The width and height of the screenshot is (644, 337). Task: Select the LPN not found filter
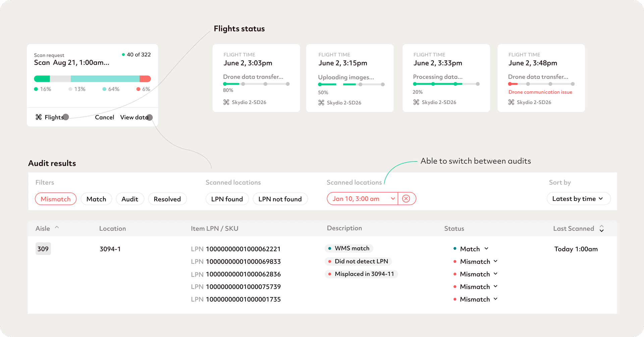(x=280, y=199)
